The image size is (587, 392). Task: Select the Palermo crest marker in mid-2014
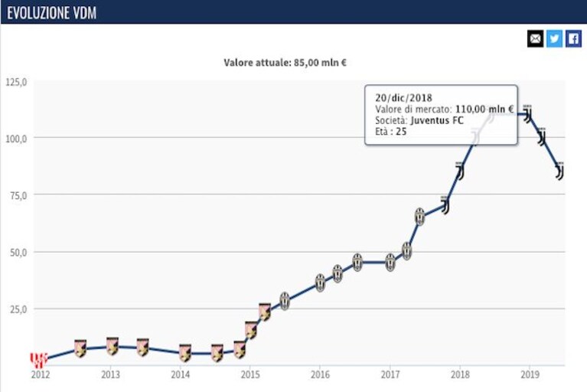click(x=217, y=353)
